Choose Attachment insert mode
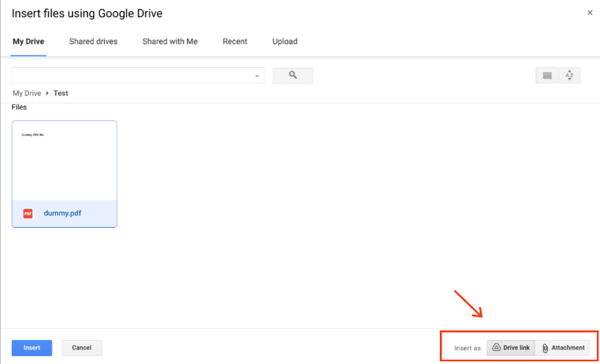Screen dimensions: 600x364 tap(562, 348)
